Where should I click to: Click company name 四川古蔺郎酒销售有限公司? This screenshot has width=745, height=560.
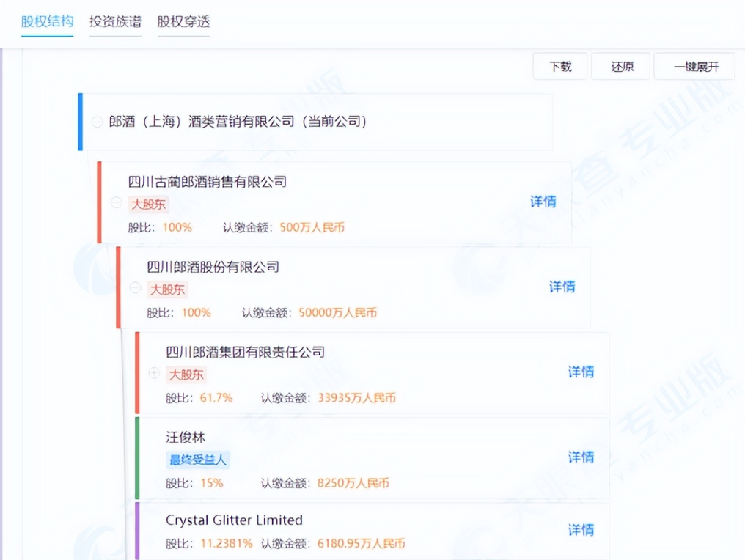208,182
